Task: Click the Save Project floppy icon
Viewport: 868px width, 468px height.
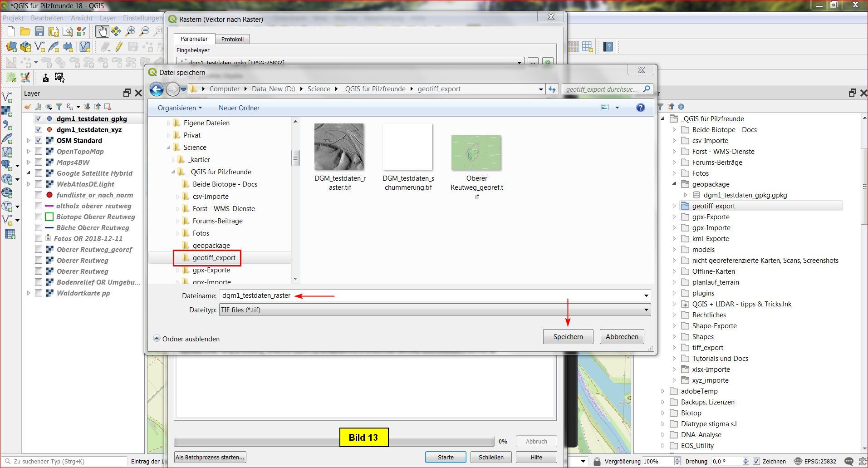Action: (x=39, y=31)
